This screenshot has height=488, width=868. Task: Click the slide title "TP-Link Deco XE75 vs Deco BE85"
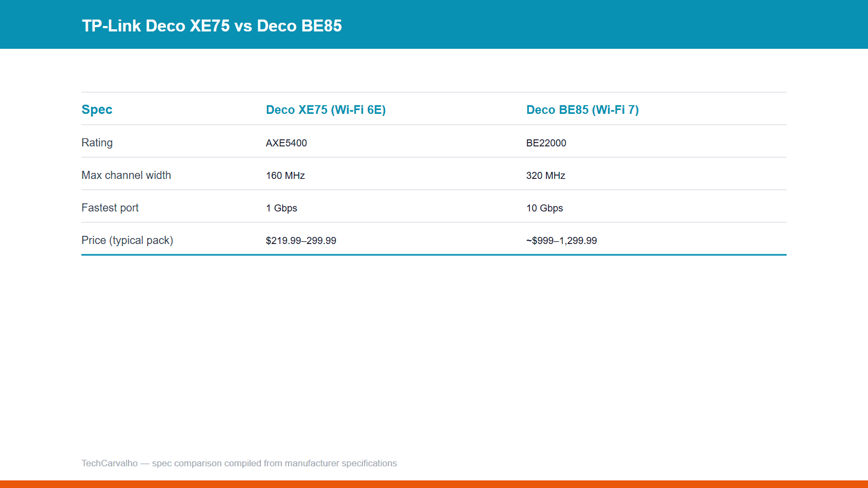point(212,25)
